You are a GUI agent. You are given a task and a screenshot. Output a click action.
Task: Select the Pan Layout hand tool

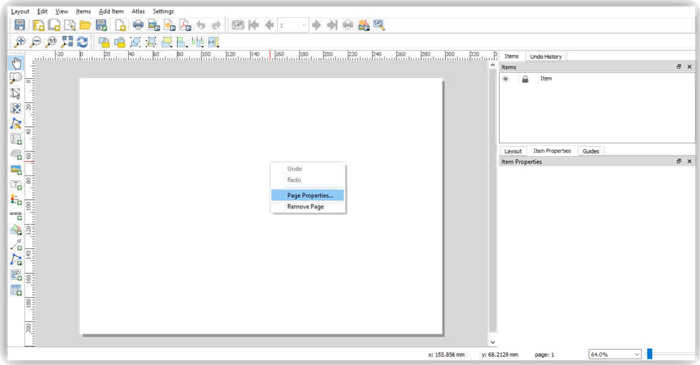pos(16,63)
